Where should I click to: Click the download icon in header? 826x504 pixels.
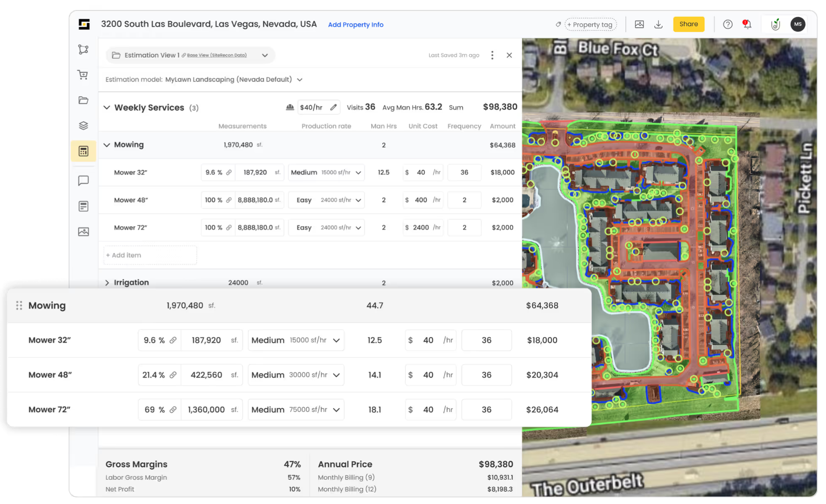click(658, 24)
